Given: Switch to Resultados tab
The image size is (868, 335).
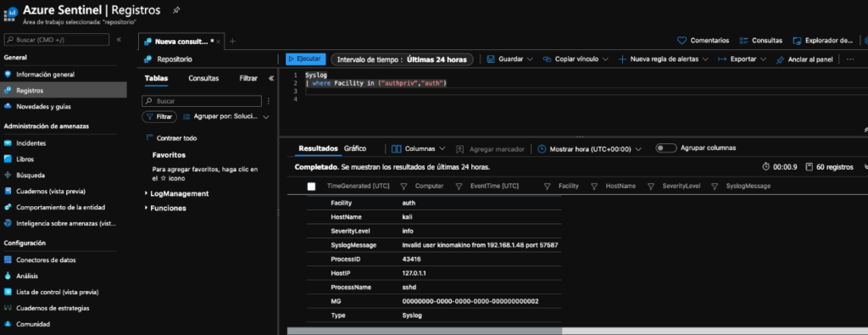Looking at the screenshot, I should (x=318, y=148).
